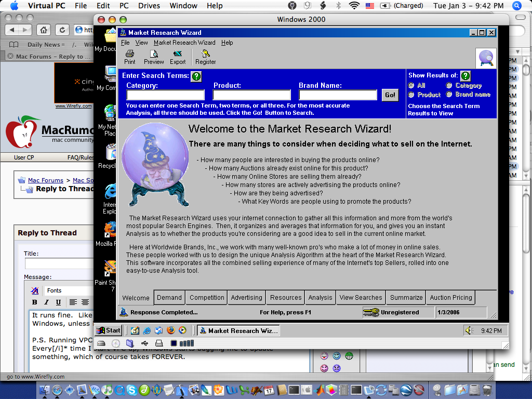Click the Virtual PC hard disk status icon
Image resolution: width=532 pixels, height=399 pixels.
(101, 343)
